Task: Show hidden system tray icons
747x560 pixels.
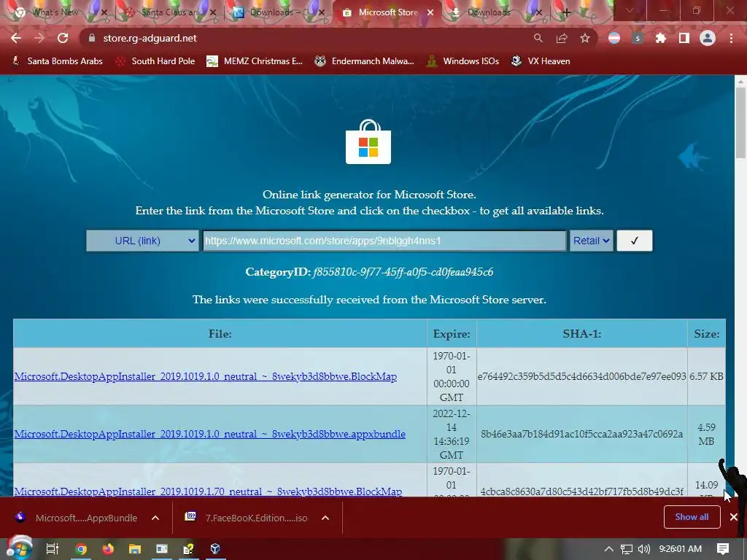Action: [x=608, y=549]
